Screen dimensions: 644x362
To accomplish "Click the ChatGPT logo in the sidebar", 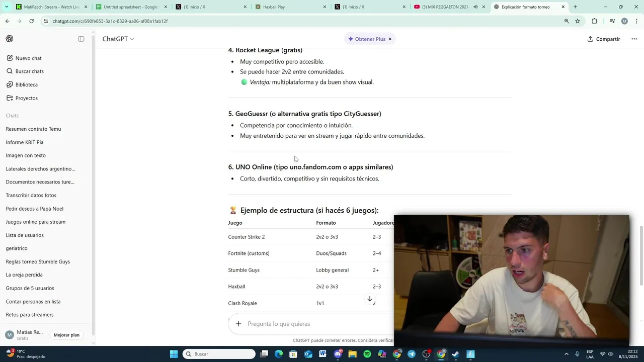I will click(10, 39).
